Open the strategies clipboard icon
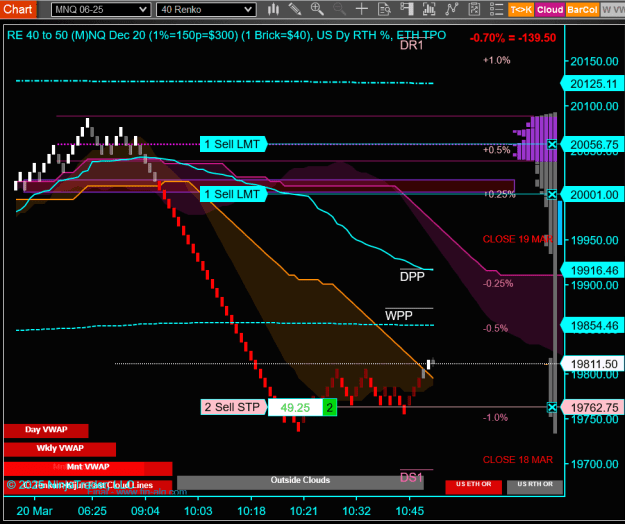The width and height of the screenshot is (625, 524). point(474,9)
